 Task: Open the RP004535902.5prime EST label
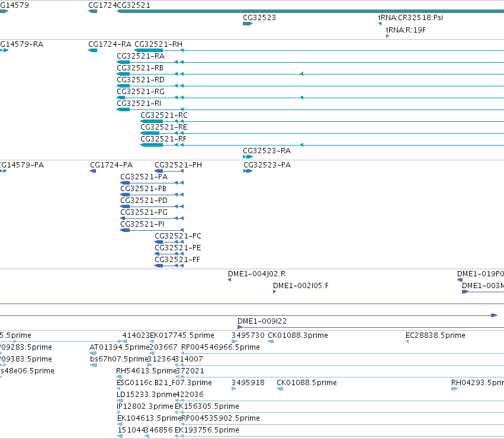tap(220, 418)
